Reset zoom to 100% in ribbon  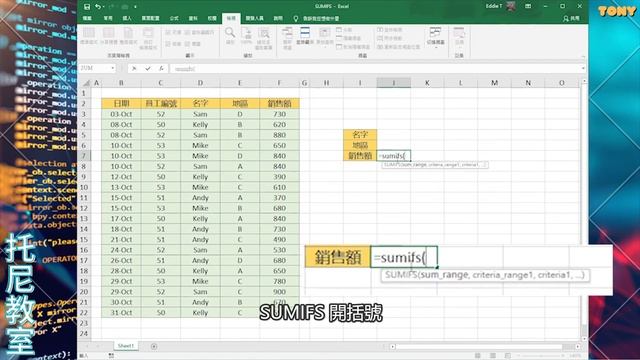tap(247, 35)
